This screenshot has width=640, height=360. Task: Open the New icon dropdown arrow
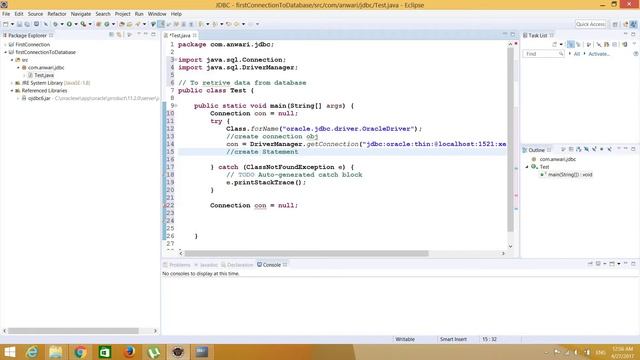[x=12, y=24]
